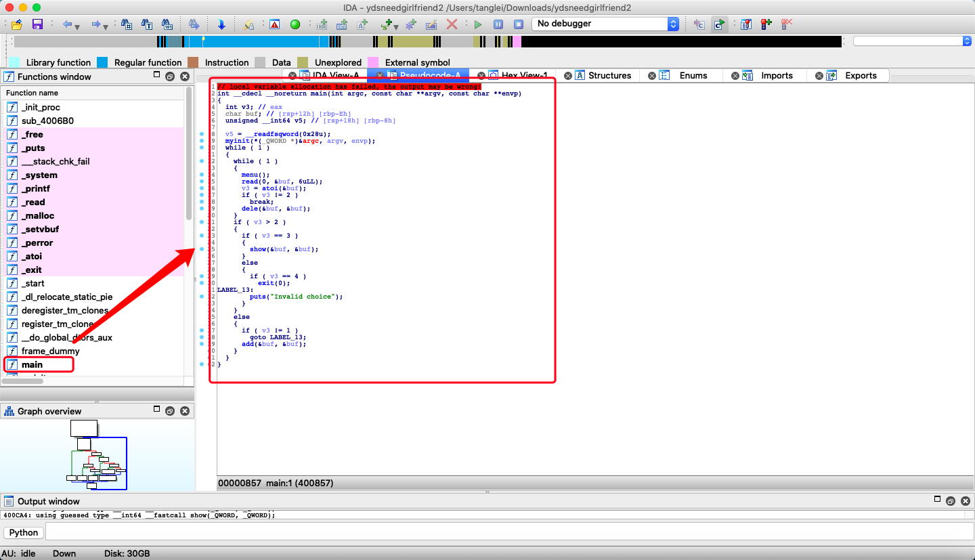Click the Functions window horizontal scrollbar
Viewport: 975px width, 560px height.
click(23, 381)
